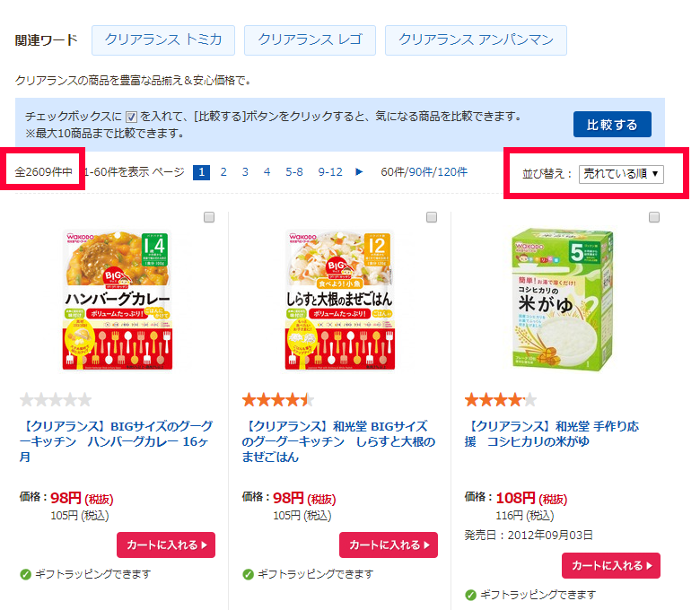
Task: Jump to pages 5-8 range
Action: click(294, 172)
